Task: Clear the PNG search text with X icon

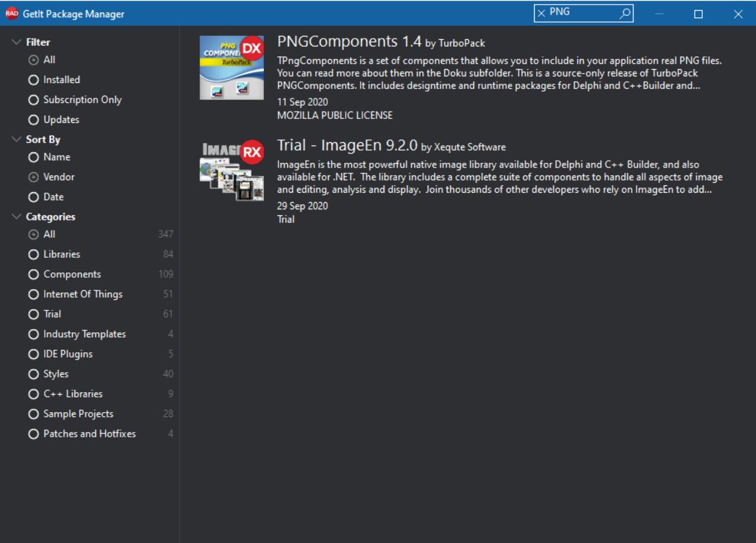Action: click(x=541, y=13)
